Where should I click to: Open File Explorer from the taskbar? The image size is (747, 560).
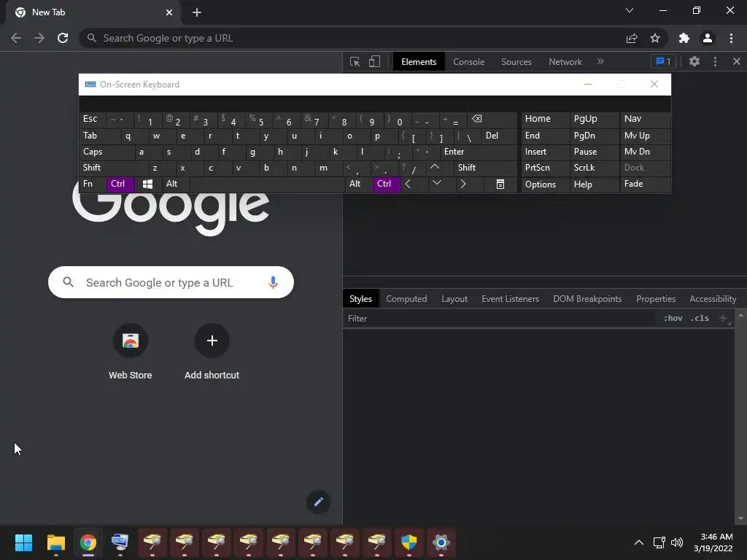point(55,542)
